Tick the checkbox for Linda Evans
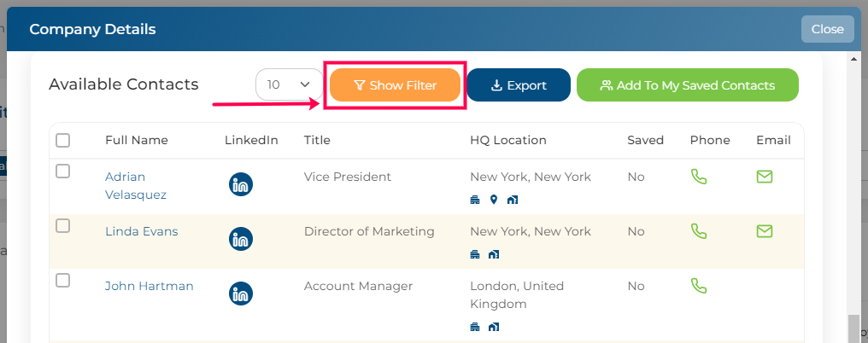The width and height of the screenshot is (868, 343). tap(63, 226)
